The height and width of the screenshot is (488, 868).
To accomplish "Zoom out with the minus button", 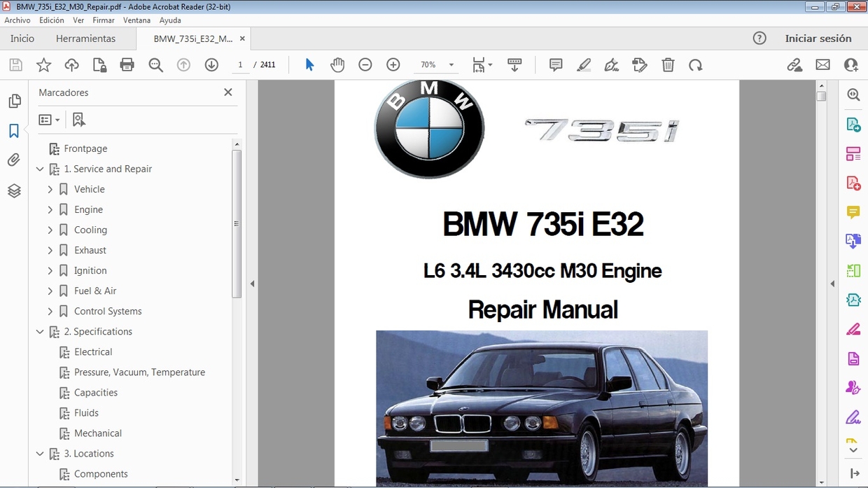I will click(x=365, y=65).
